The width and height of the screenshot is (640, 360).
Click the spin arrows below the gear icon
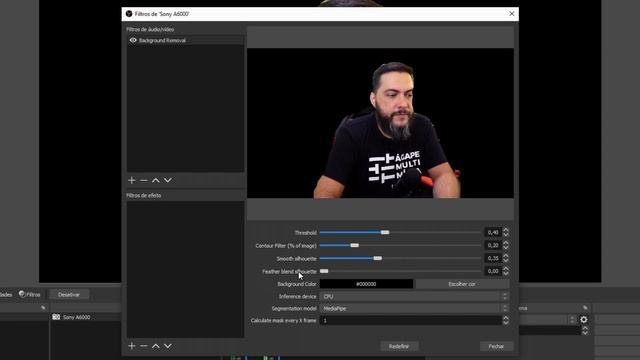[x=585, y=331]
